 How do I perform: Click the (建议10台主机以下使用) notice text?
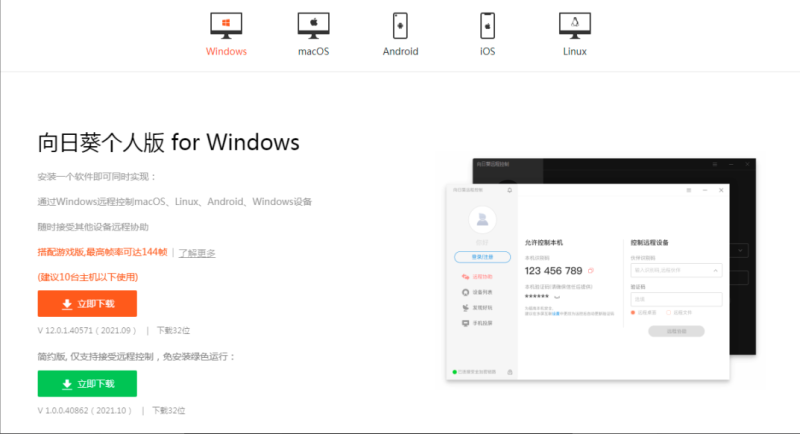88,277
